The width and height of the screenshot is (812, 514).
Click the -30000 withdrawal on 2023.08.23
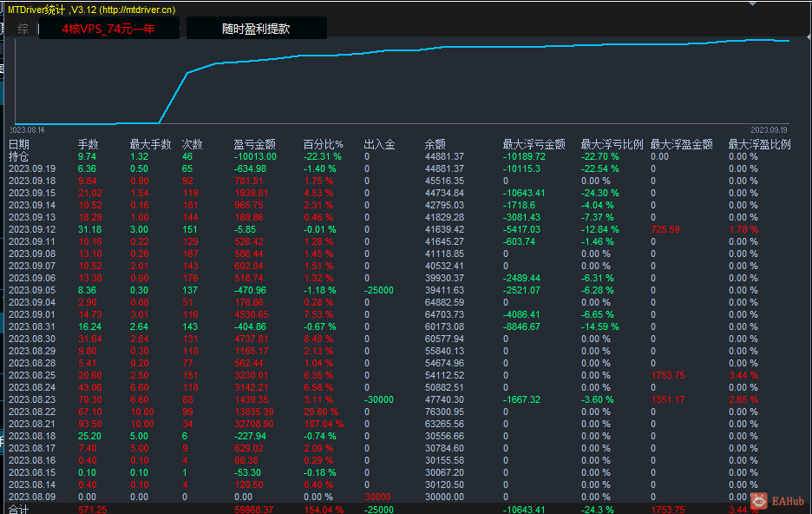(x=378, y=400)
